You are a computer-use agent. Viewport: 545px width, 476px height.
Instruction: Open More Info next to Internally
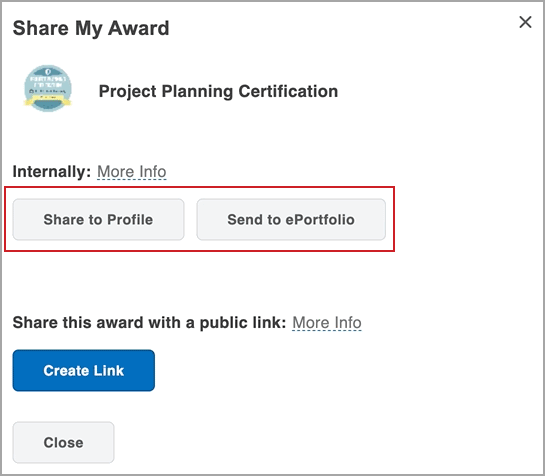(132, 172)
